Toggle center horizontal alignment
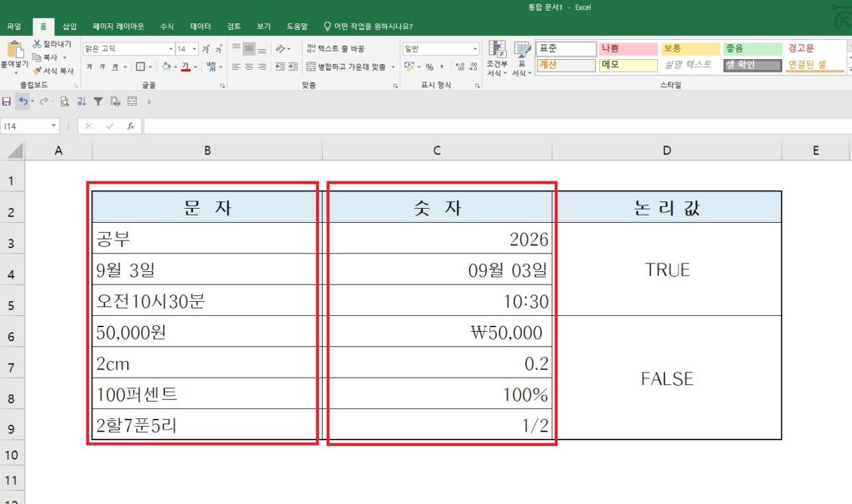852x504 pixels. click(x=249, y=67)
